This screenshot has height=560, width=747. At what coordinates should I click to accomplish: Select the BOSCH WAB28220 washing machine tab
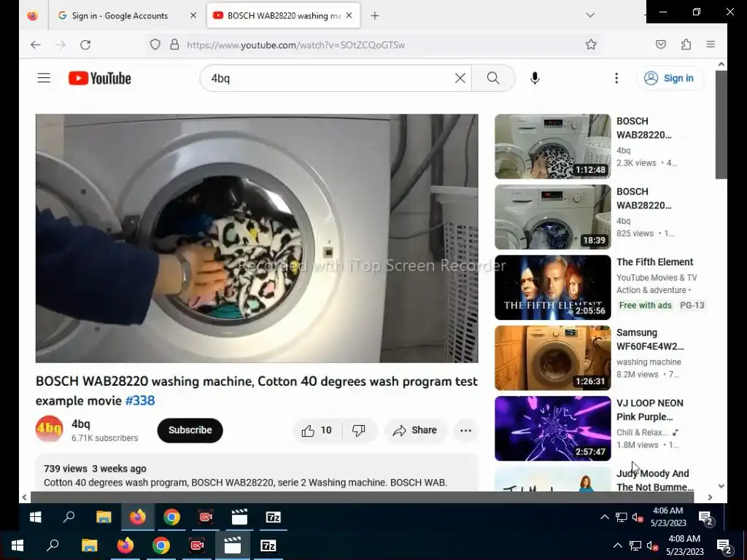pos(284,16)
